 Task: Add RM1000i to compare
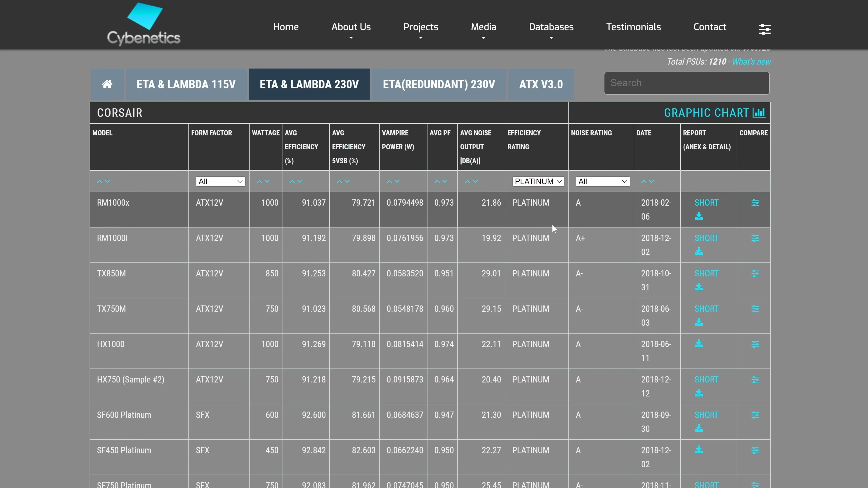tap(755, 238)
